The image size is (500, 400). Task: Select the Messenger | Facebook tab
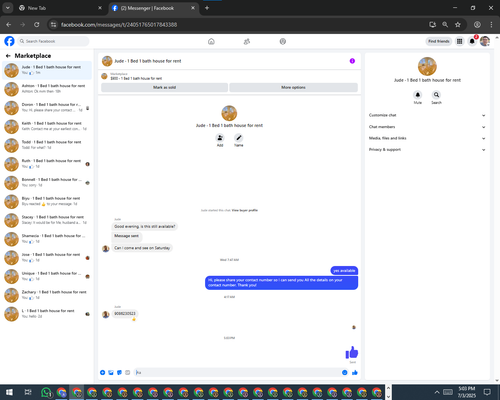pyautogui.click(x=153, y=8)
